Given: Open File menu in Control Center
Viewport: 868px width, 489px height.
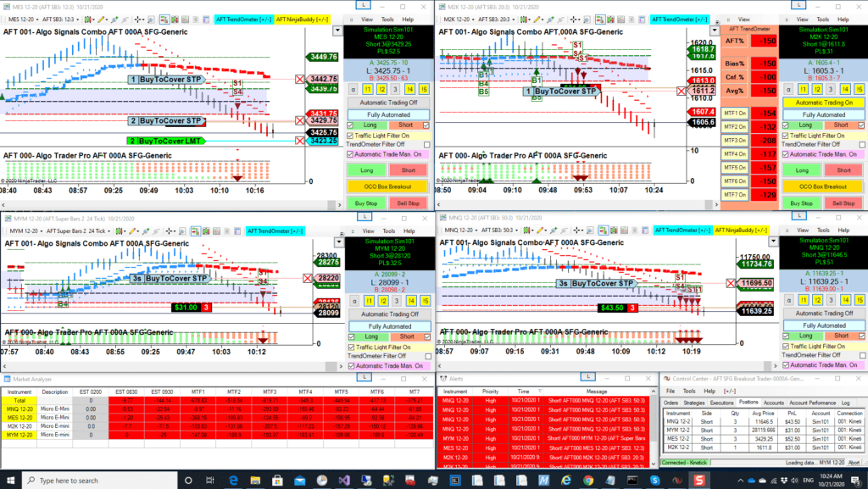Looking at the screenshot, I should (x=670, y=391).
